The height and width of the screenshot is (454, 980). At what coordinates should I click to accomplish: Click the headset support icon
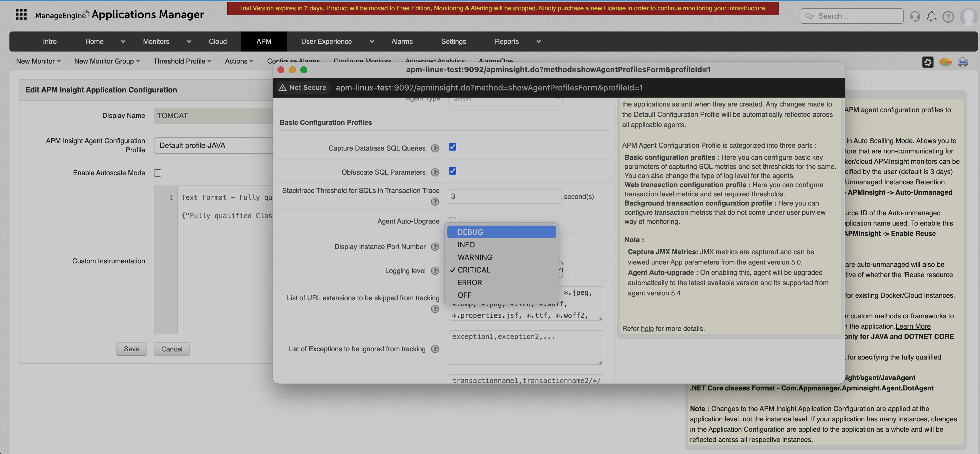[x=914, y=16]
